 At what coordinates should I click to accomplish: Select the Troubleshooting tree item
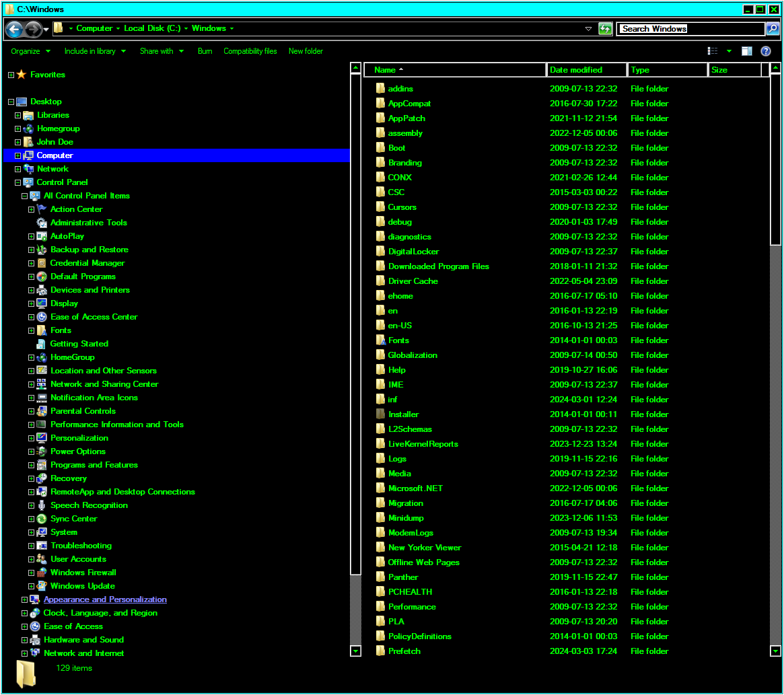coord(81,546)
